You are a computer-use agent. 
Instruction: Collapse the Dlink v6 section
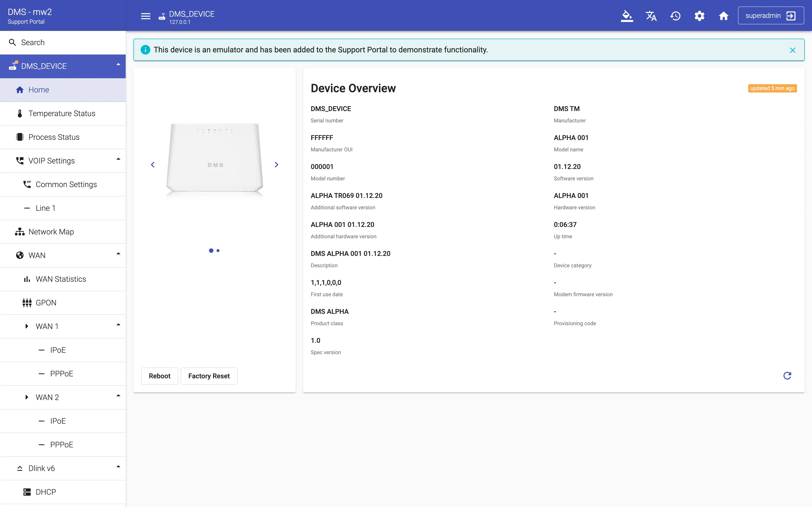point(118,467)
